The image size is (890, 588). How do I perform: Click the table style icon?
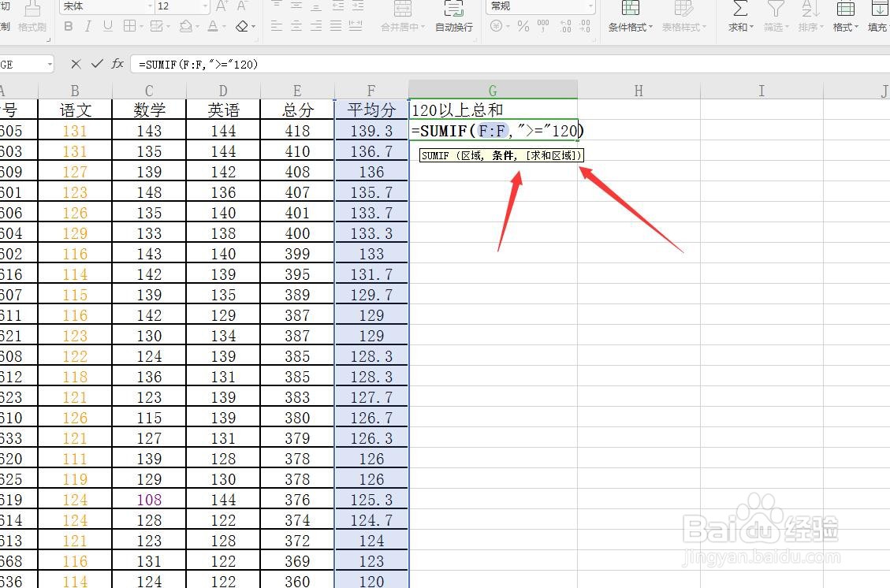(x=683, y=8)
